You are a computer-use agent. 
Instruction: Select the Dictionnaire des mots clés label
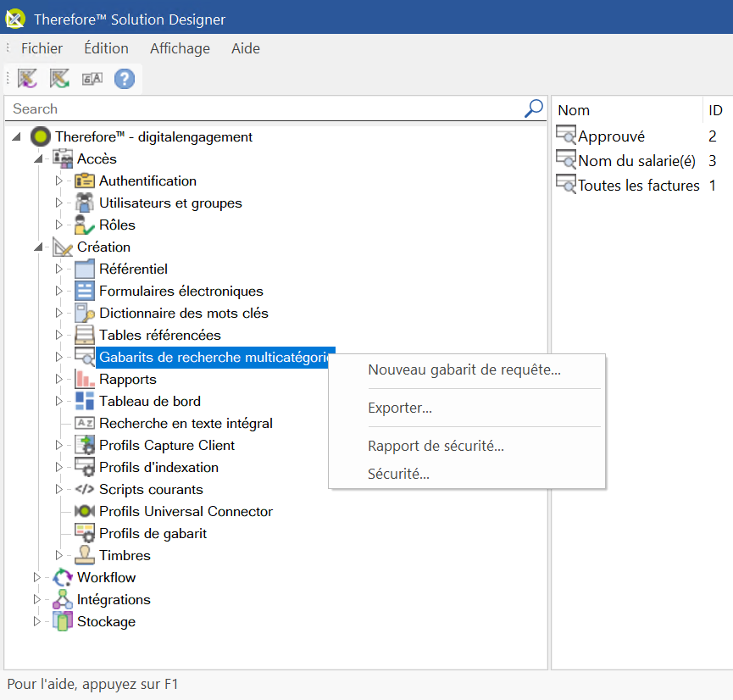(x=184, y=313)
